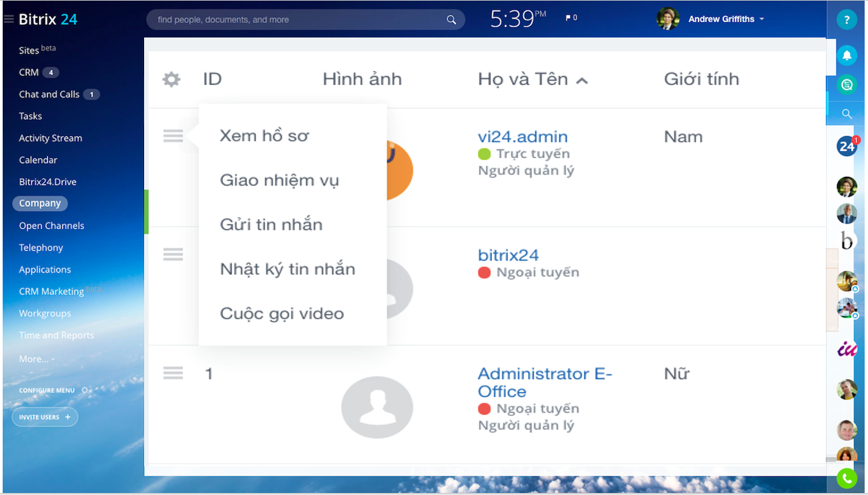Sort by Họ và Tên column arrow
The image size is (868, 495).
pos(582,80)
